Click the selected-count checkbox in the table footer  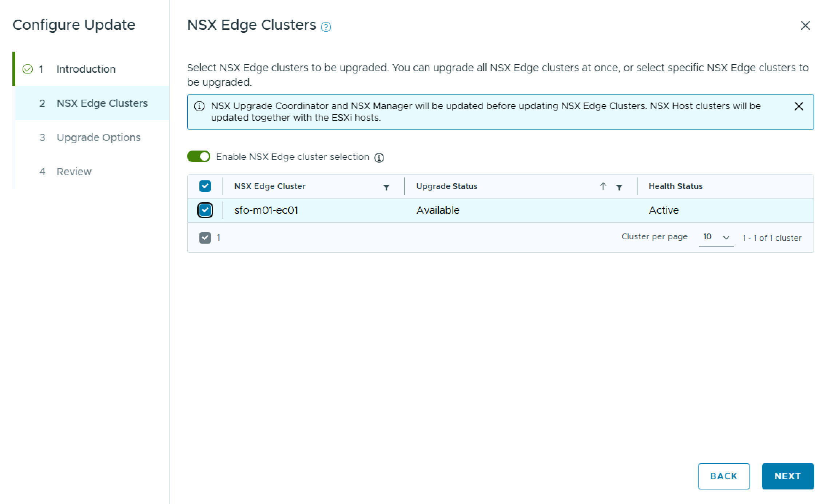[x=205, y=238]
